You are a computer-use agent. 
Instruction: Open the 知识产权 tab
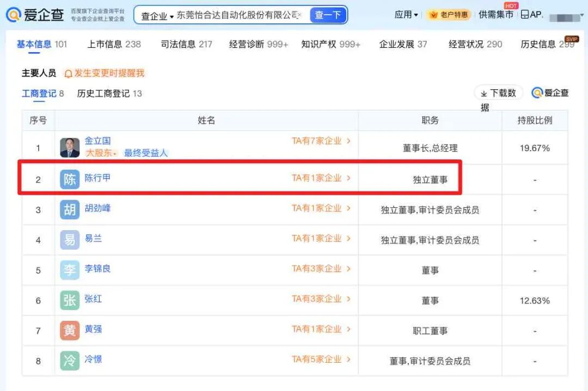tap(330, 44)
